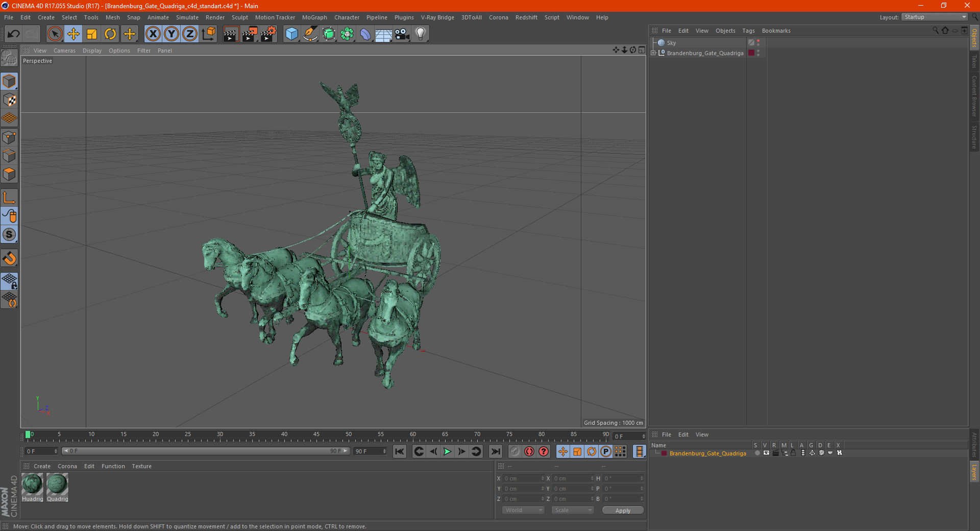Click record active objects button
Image resolution: width=980 pixels, height=531 pixels.
tap(515, 451)
